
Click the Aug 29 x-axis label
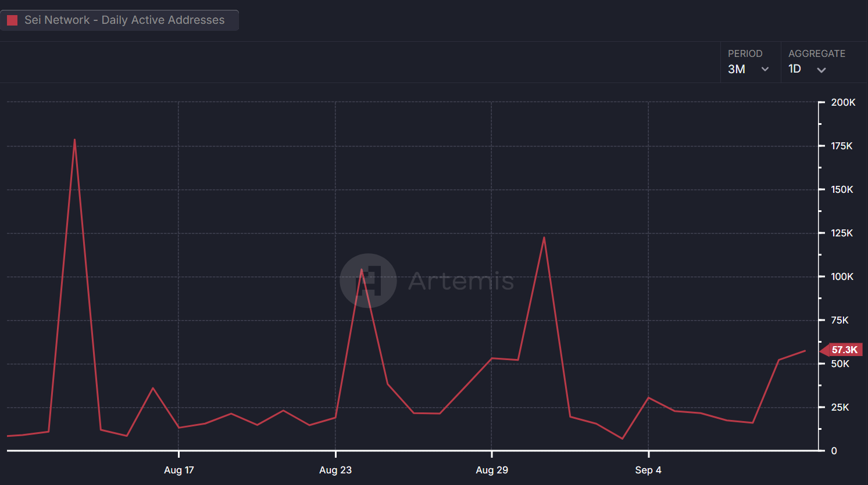[492, 470]
